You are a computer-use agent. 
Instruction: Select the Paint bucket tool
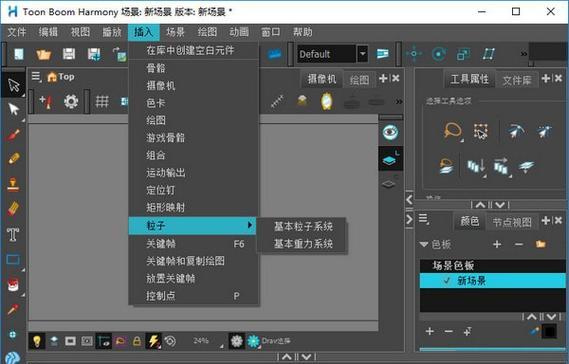(x=13, y=285)
